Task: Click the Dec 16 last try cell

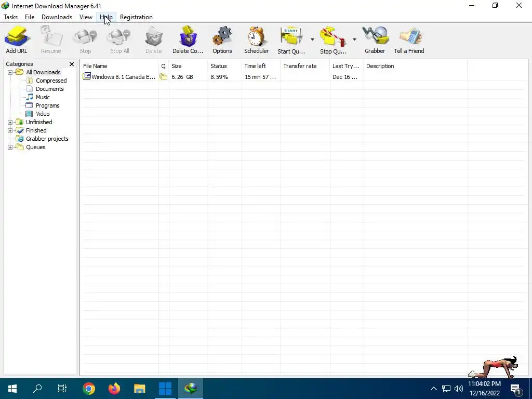Action: tap(345, 77)
